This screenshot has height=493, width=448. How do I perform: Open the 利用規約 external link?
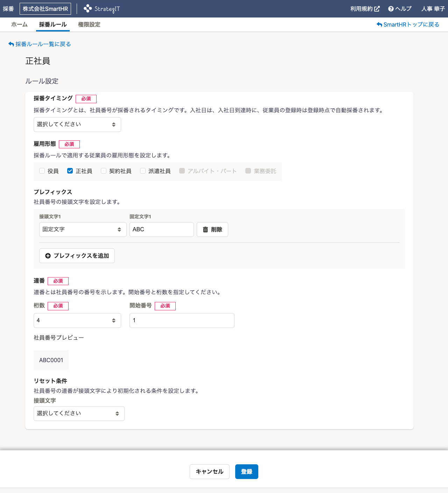(364, 8)
